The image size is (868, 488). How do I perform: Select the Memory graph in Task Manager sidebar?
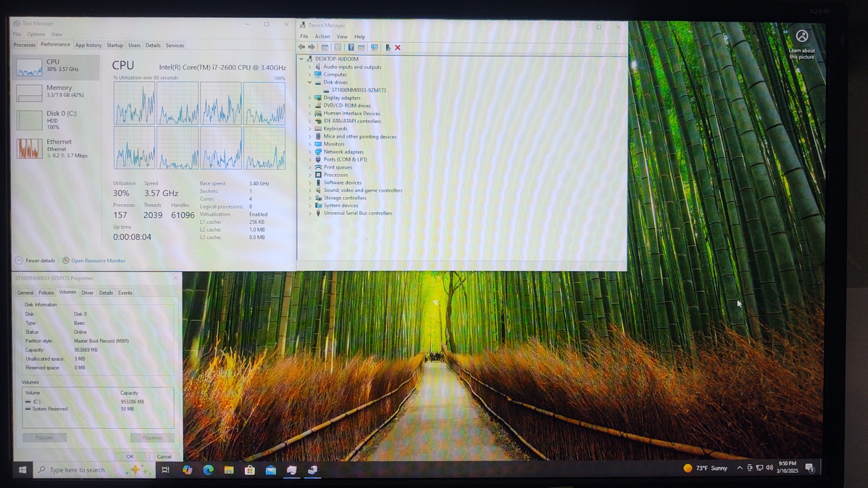tap(29, 93)
